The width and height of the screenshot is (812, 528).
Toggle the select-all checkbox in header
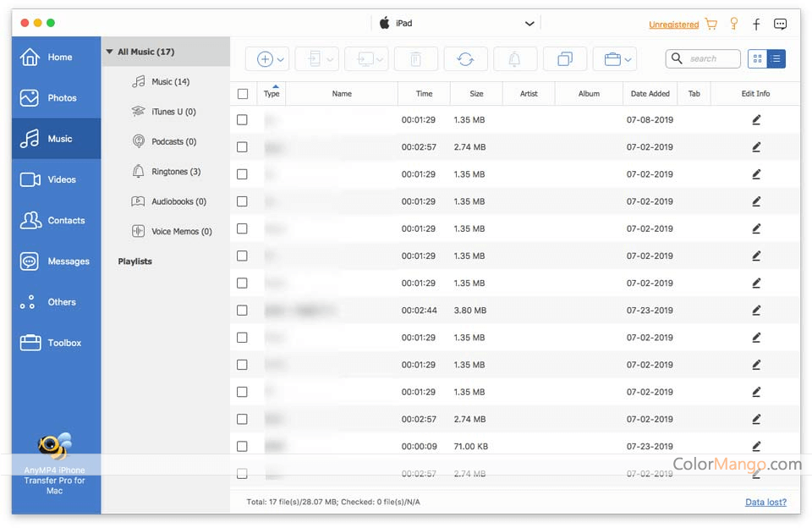pyautogui.click(x=244, y=94)
